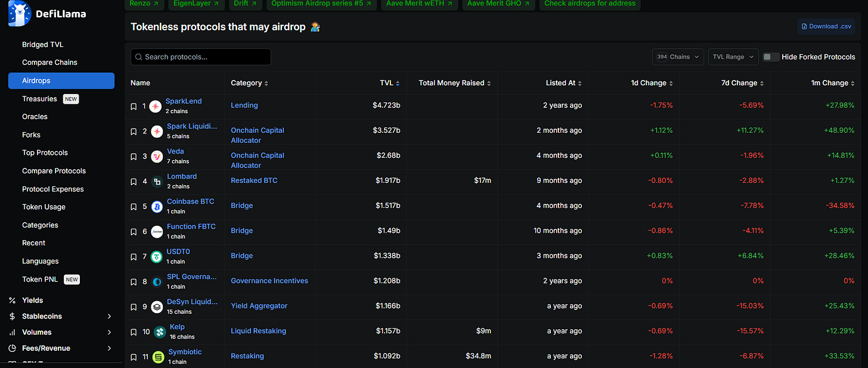This screenshot has width=868, height=368.
Task: Open Treasuries in sidebar
Action: coord(39,99)
